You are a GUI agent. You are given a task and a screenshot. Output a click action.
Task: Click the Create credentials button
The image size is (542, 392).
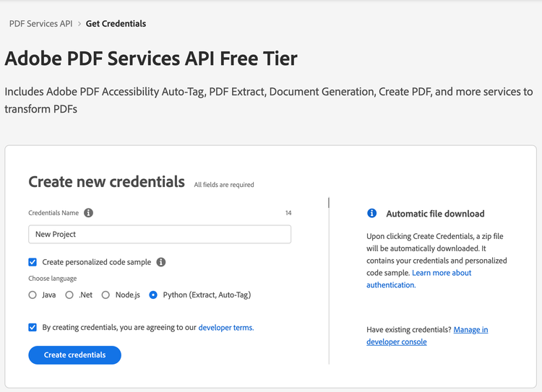pyautogui.click(x=74, y=355)
